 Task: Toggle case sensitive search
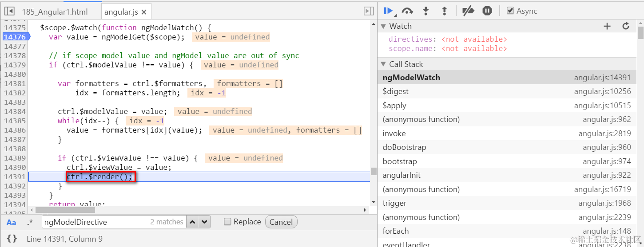tap(12, 222)
